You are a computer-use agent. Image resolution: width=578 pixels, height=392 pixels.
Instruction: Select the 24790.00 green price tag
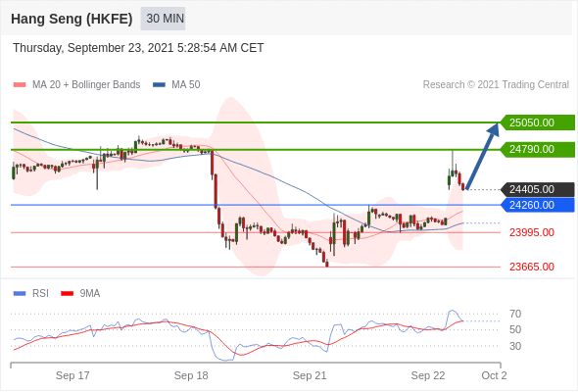tap(538, 149)
